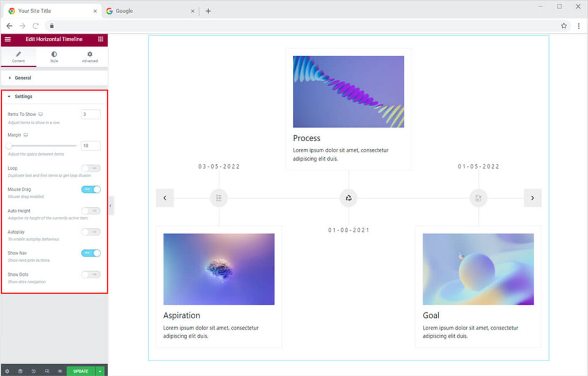Screen dimensions: 588x376
Task: Switch to the Style tab
Action: click(x=54, y=57)
